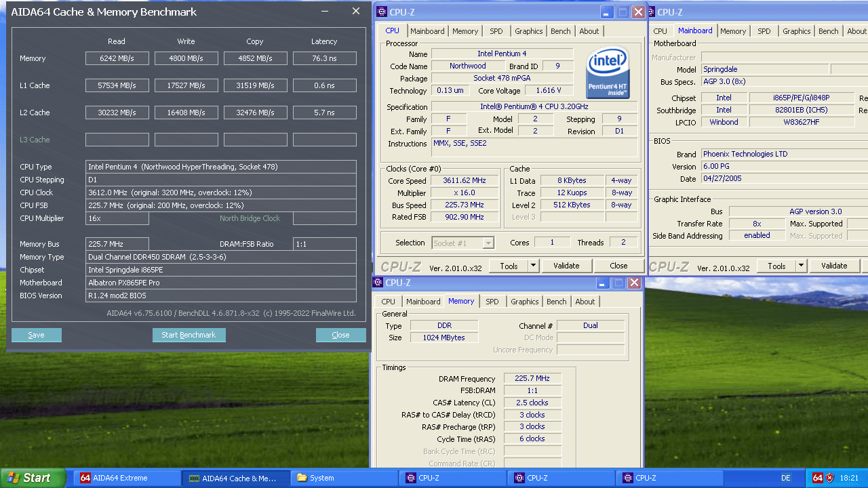Image resolution: width=868 pixels, height=488 pixels.
Task: Click the Intel Pentium 4 HT logo
Action: [608, 72]
